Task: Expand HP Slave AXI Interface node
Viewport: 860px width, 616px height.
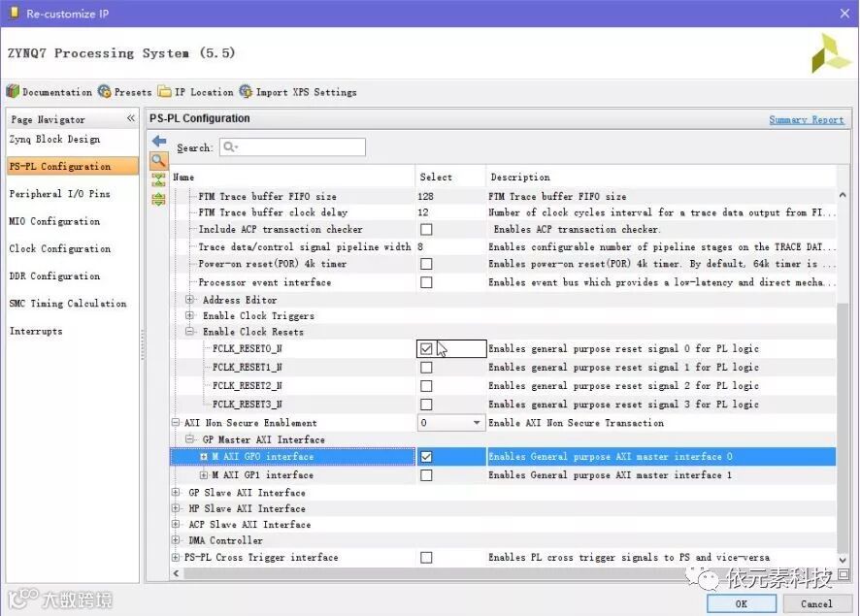Action: tap(176, 508)
